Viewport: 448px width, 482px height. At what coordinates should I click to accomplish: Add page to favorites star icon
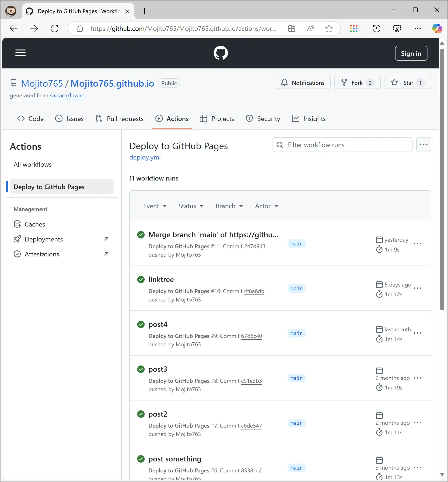coord(329,29)
